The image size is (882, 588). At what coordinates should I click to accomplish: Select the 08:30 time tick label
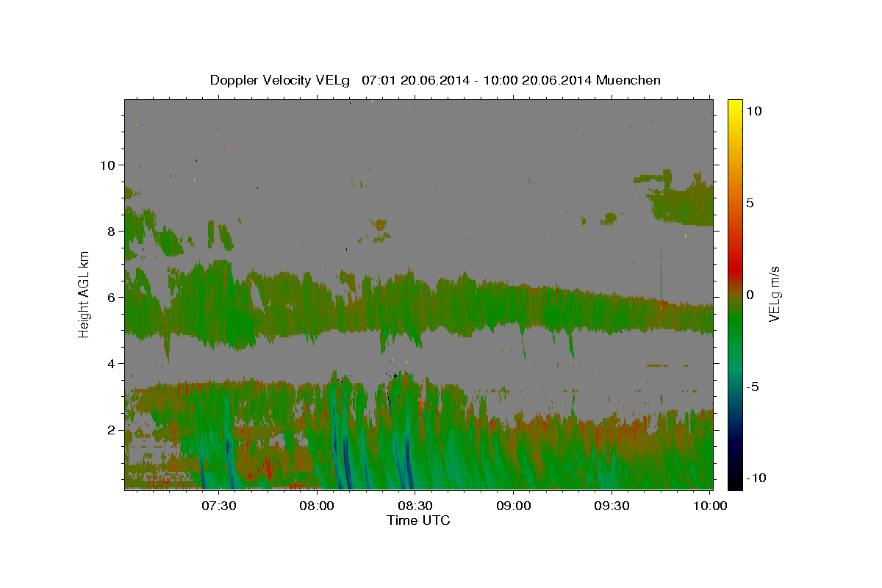pos(415,506)
